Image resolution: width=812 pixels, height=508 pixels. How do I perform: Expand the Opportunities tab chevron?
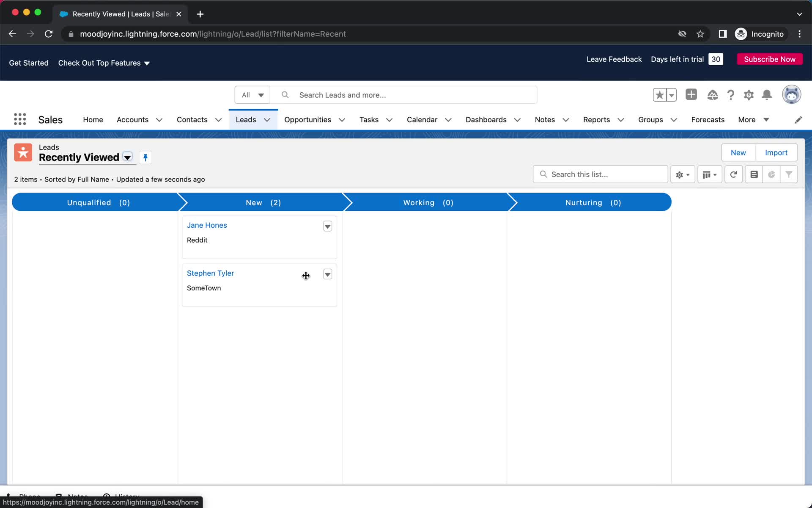342,120
